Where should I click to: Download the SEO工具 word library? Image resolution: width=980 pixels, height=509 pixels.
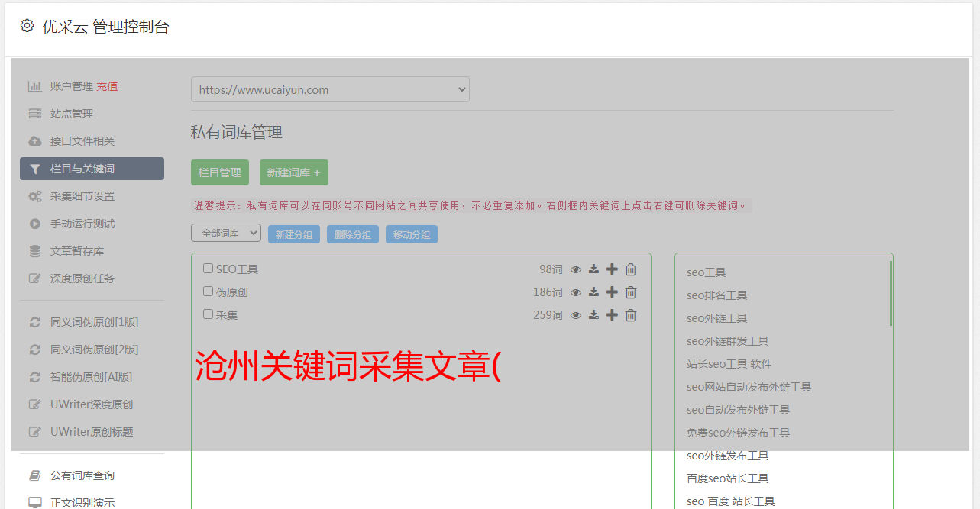(593, 269)
